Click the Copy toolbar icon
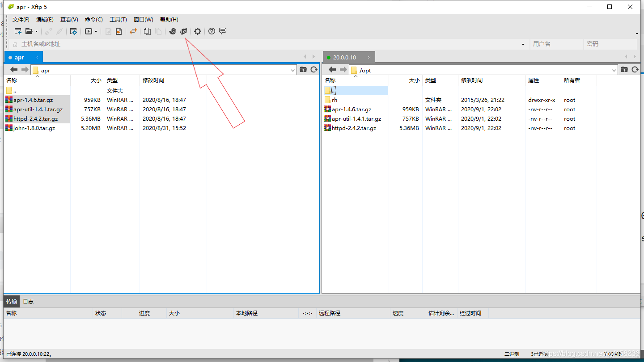 pyautogui.click(x=147, y=31)
